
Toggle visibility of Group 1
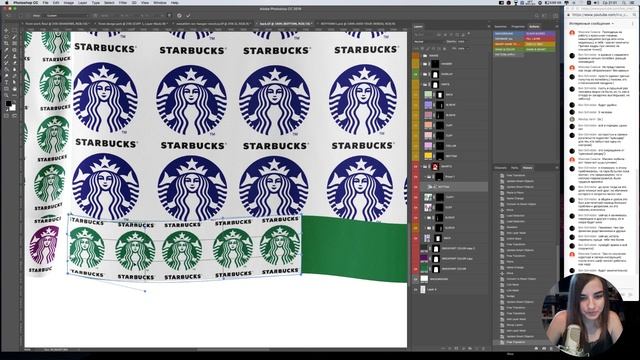pos(416,177)
